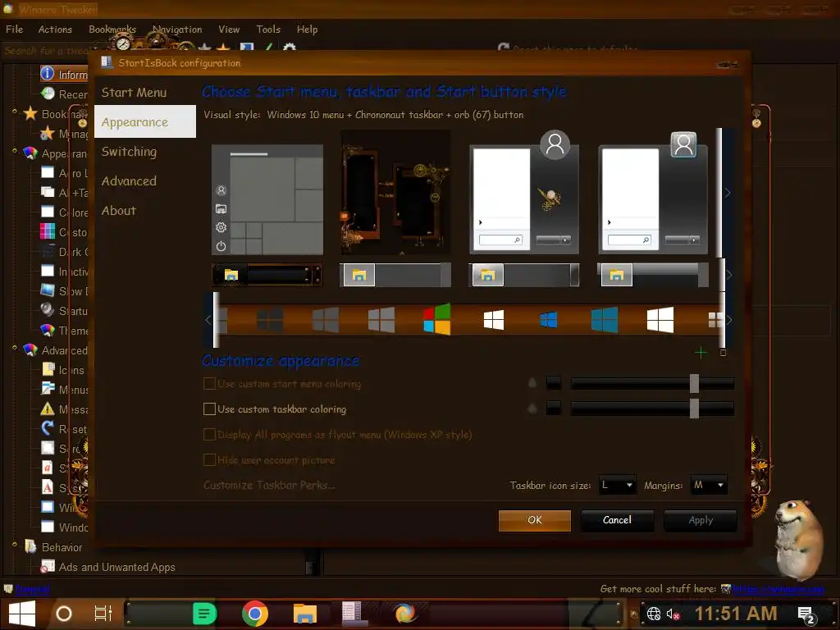Click the Apply button
The image size is (840, 630).
point(701,520)
